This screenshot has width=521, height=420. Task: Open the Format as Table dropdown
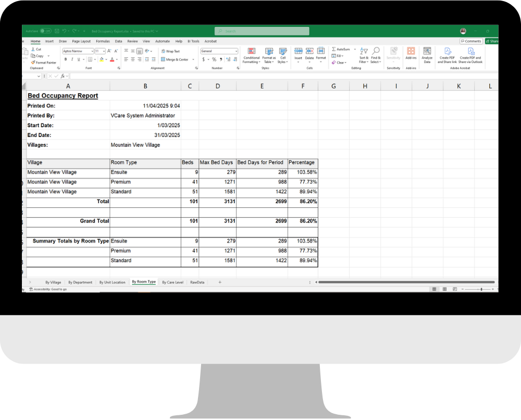[269, 55]
